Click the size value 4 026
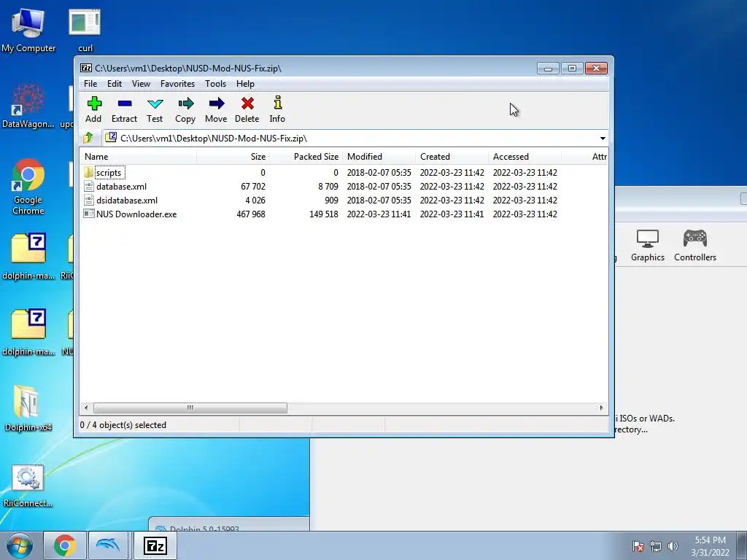Screen dimensions: 747x560 255,200
